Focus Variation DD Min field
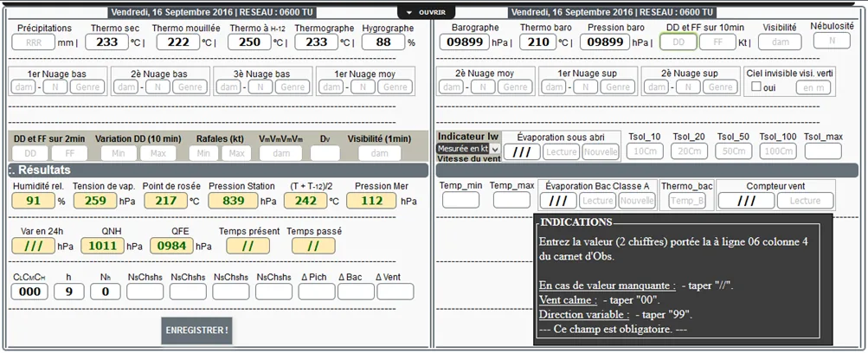 119,153
